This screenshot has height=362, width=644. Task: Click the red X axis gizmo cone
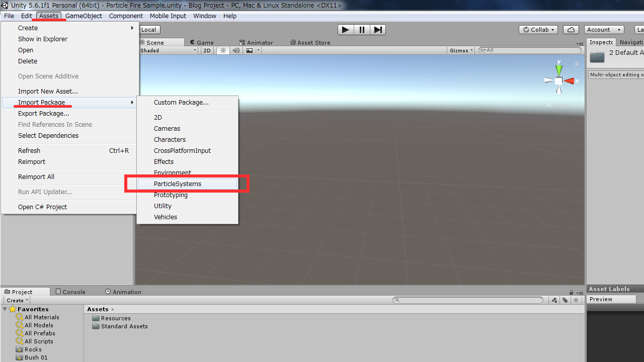pyautogui.click(x=569, y=80)
